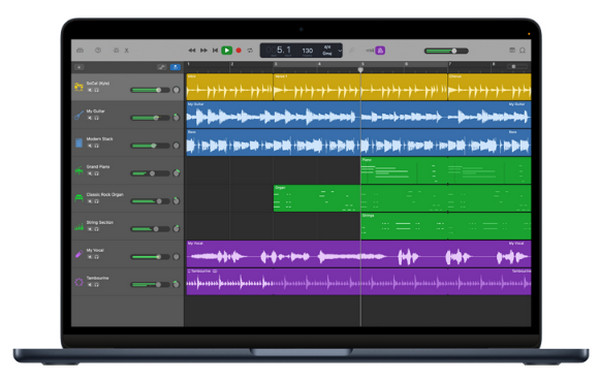Toggle Show Automation button

tap(162, 67)
